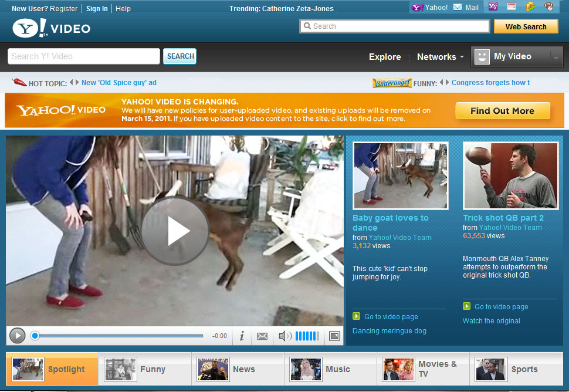
Task: Open the Mail envelope icon
Action: point(458,7)
